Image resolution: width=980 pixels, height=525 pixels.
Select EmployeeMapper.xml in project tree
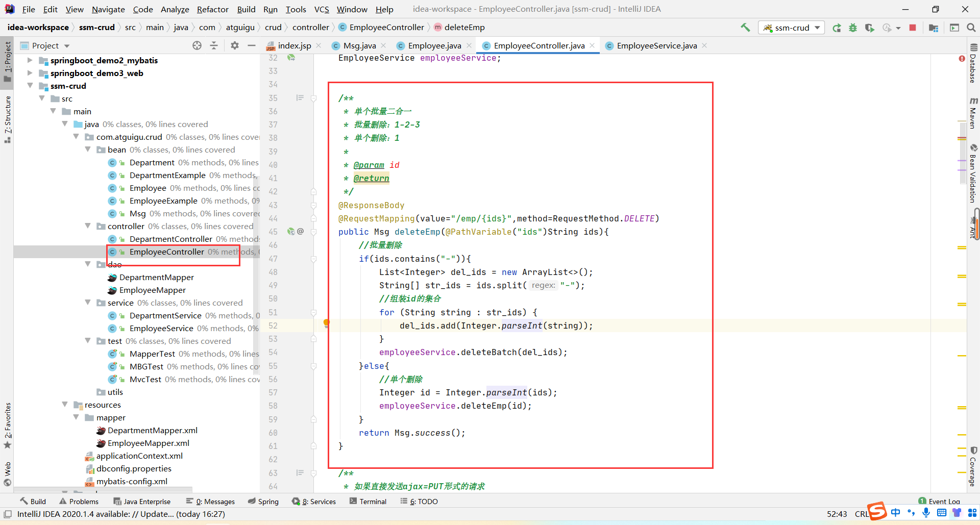tap(148, 443)
